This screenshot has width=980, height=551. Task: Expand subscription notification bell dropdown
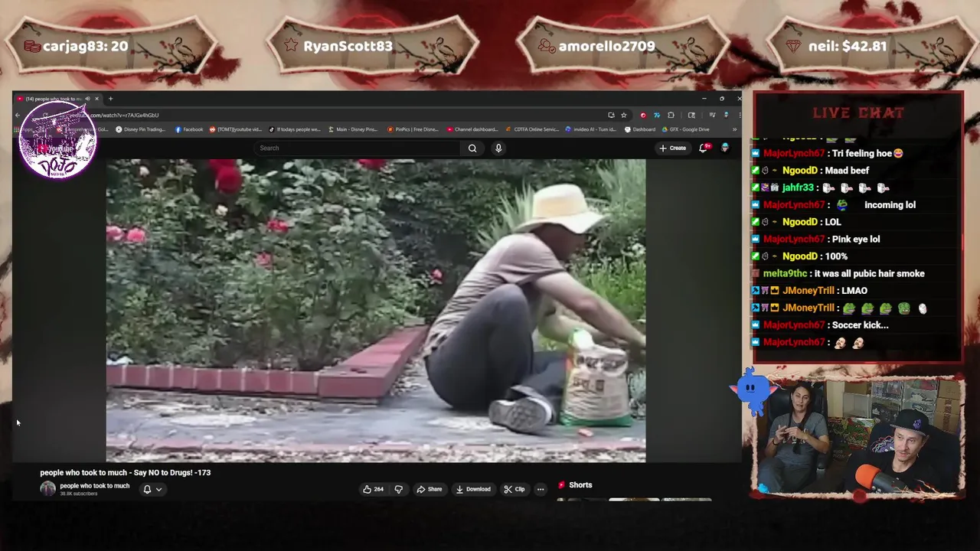coord(152,489)
